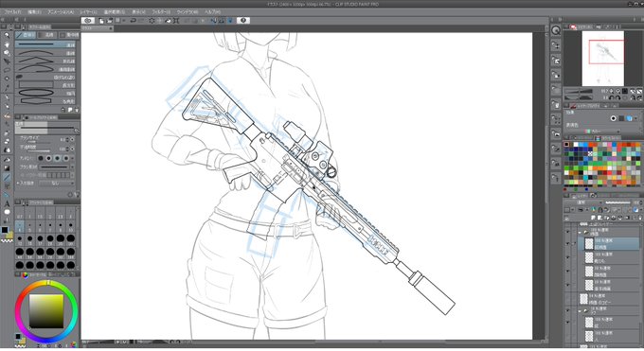644x351 pixels.
Task: Switch to 集中線 sub tool tab
Action: (69, 35)
